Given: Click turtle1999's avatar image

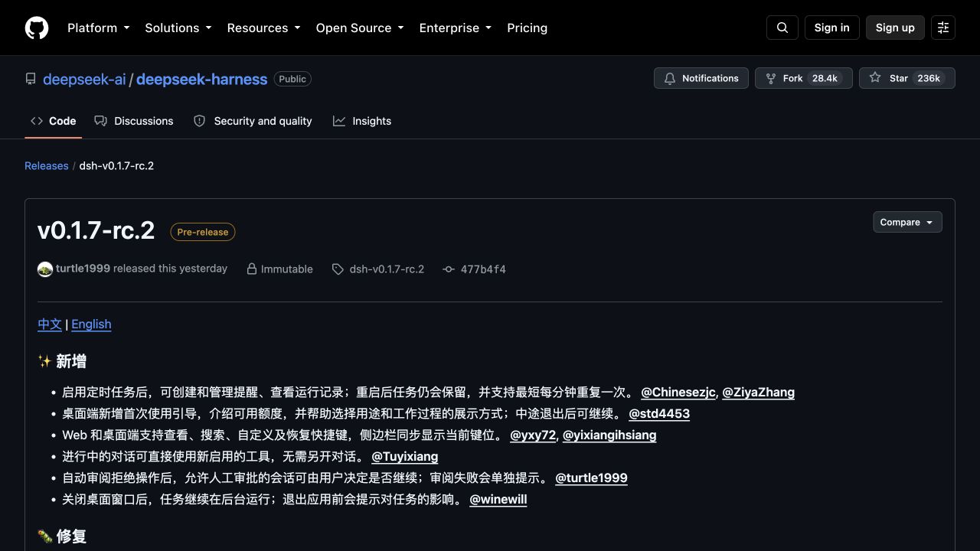Looking at the screenshot, I should pos(45,269).
